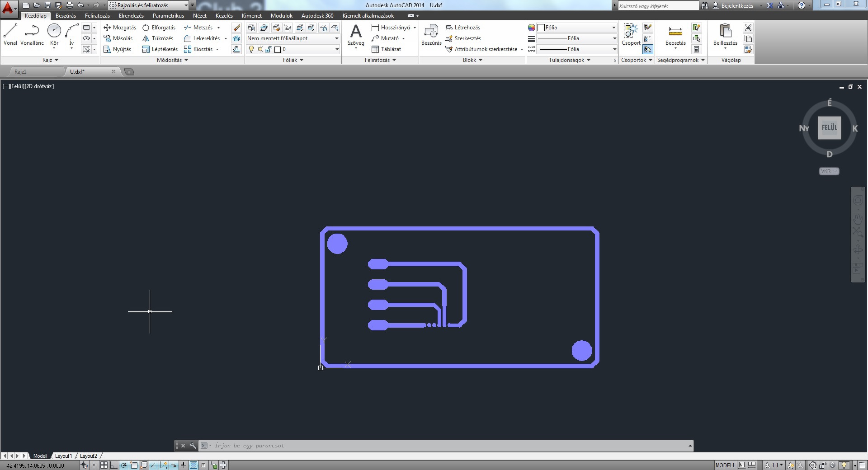Expand the Fóliák panel
This screenshot has height=470, width=868.
pyautogui.click(x=293, y=60)
